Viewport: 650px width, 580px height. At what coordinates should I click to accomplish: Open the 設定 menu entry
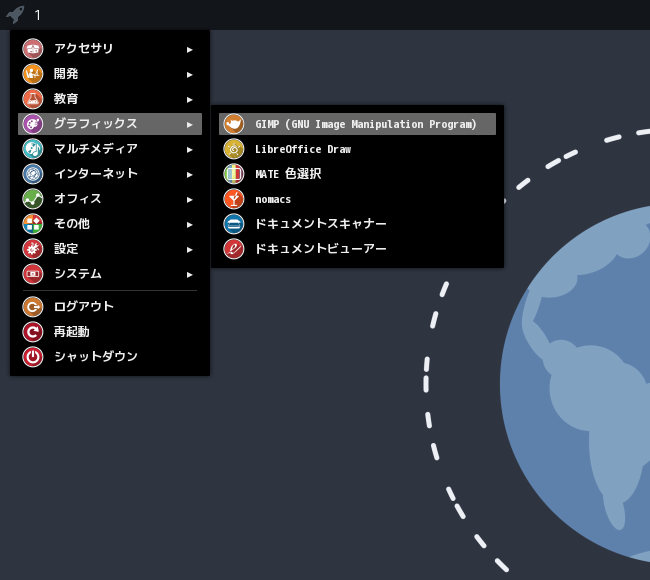tap(110, 249)
